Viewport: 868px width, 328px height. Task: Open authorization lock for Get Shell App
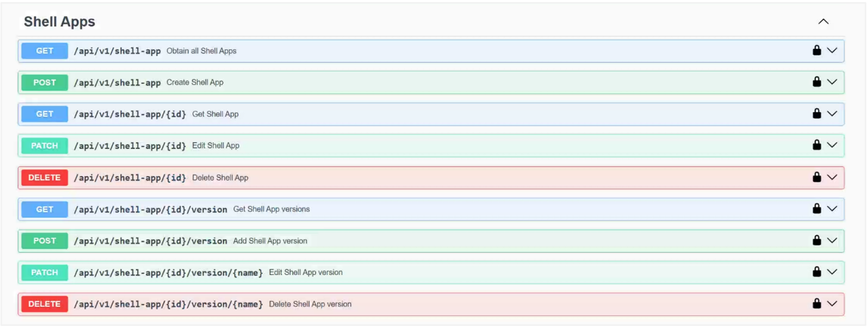click(x=817, y=114)
